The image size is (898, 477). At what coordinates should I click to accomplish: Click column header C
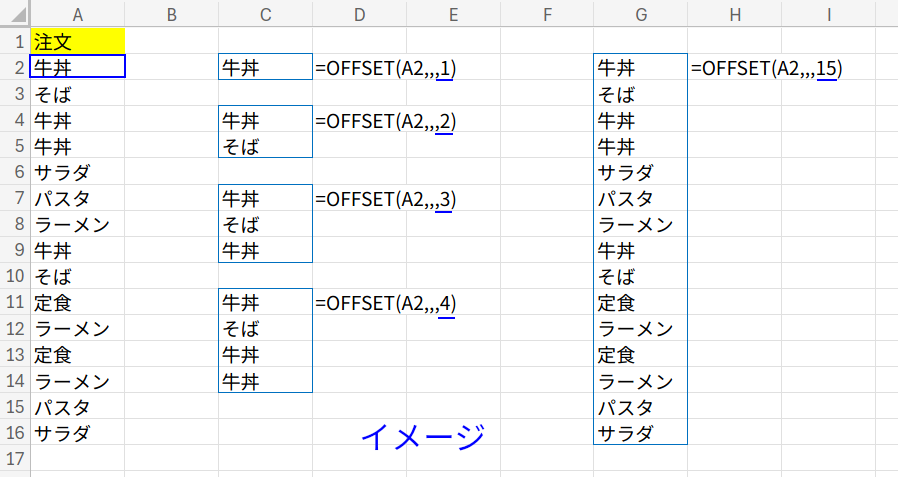[265, 14]
